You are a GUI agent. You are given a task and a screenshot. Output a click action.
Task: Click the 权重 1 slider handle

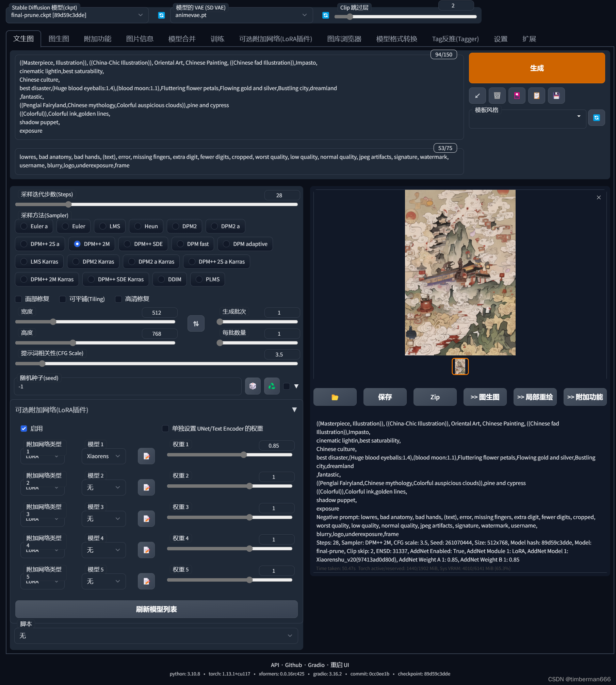[x=244, y=455]
